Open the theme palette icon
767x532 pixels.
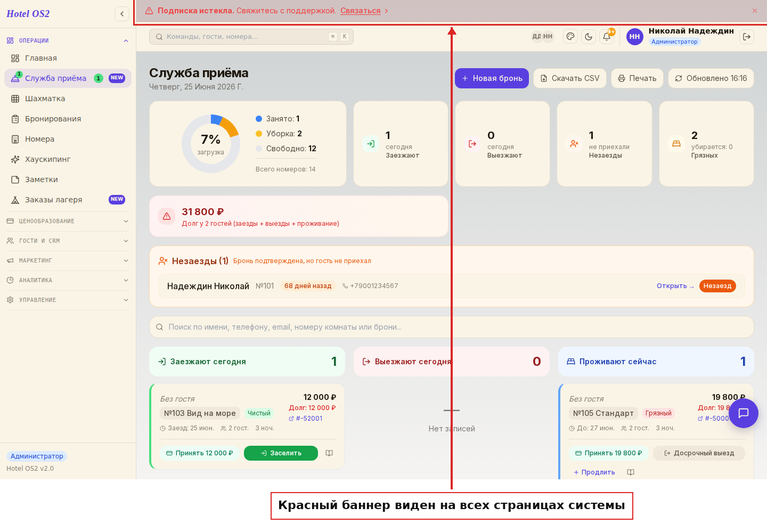pyautogui.click(x=570, y=36)
